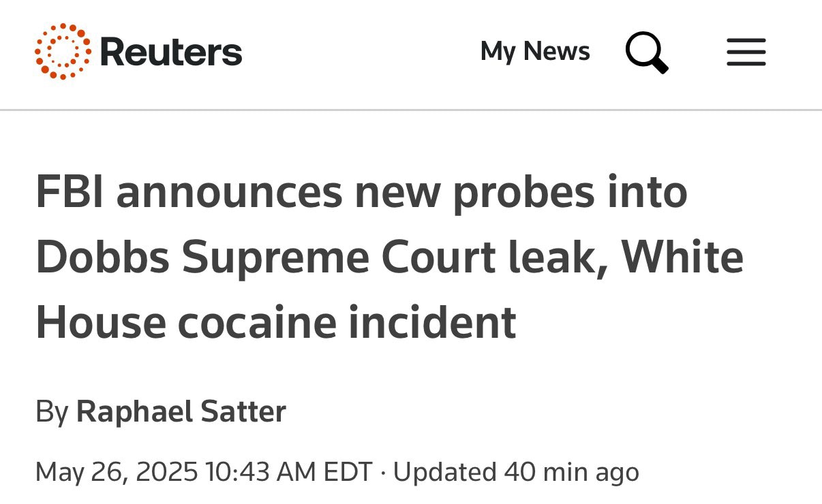Click the word "House" in the headline
Viewport: 822px width, 504px height.
point(101,321)
